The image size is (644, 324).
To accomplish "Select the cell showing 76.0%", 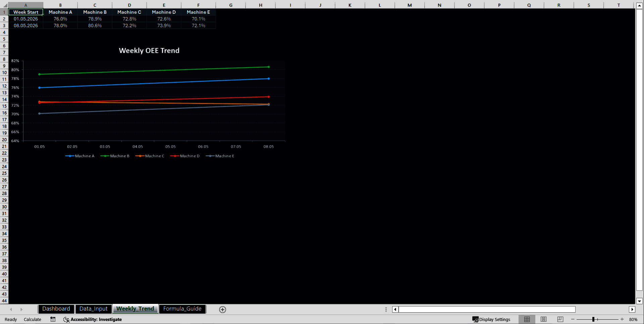I will pos(60,19).
